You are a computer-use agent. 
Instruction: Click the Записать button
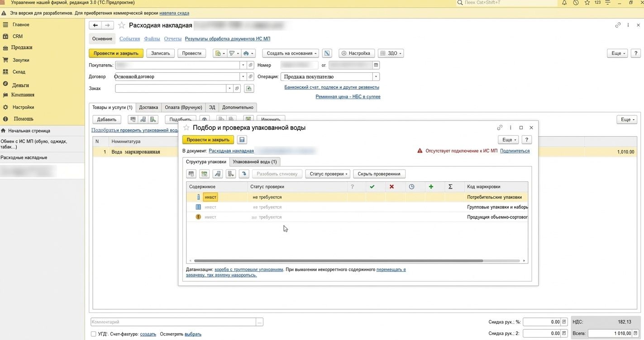pos(160,53)
